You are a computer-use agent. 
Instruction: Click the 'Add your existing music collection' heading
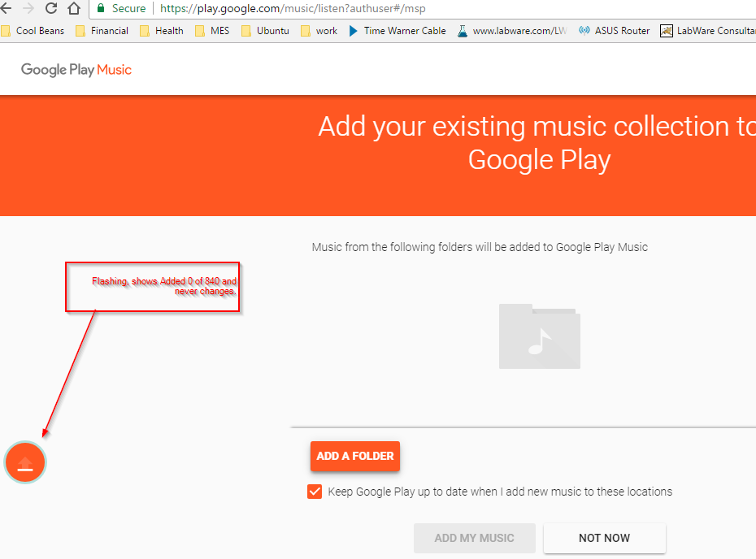click(x=537, y=143)
